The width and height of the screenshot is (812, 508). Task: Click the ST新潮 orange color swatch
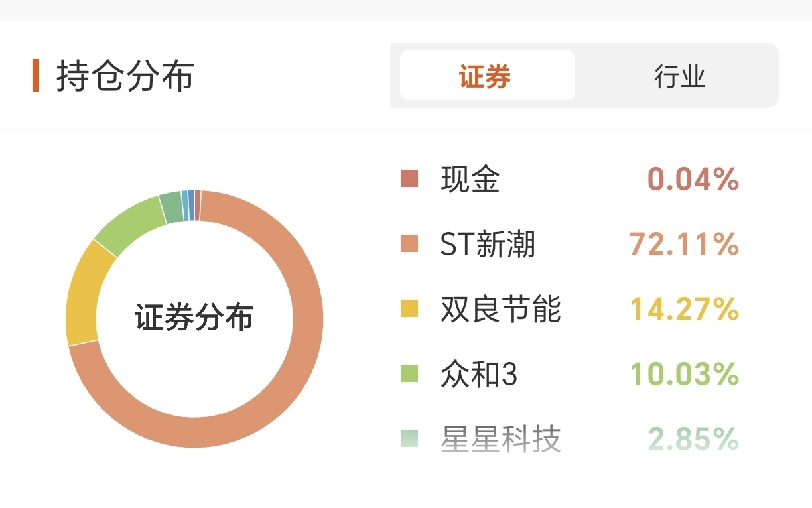409,244
